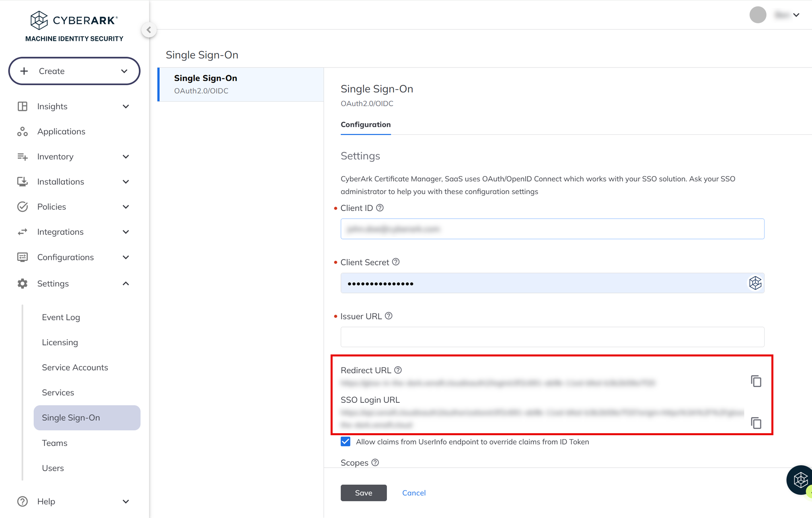Click the Cancel link
The image size is (812, 518).
tap(413, 493)
